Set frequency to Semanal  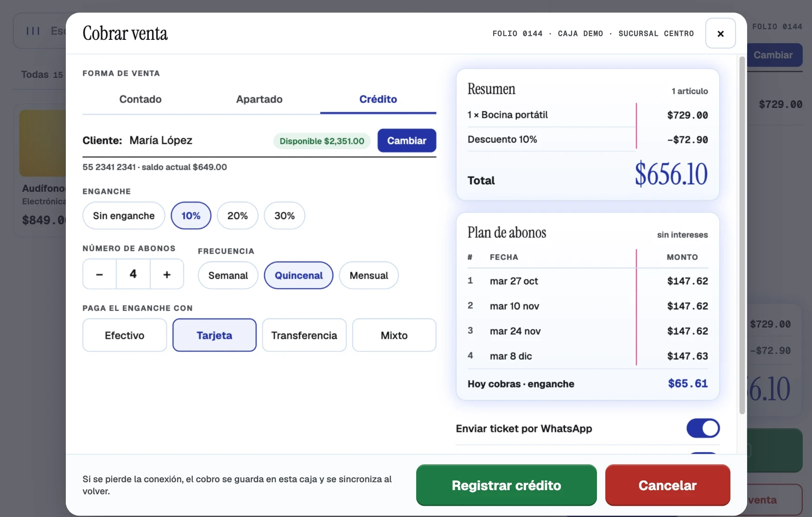[228, 275]
